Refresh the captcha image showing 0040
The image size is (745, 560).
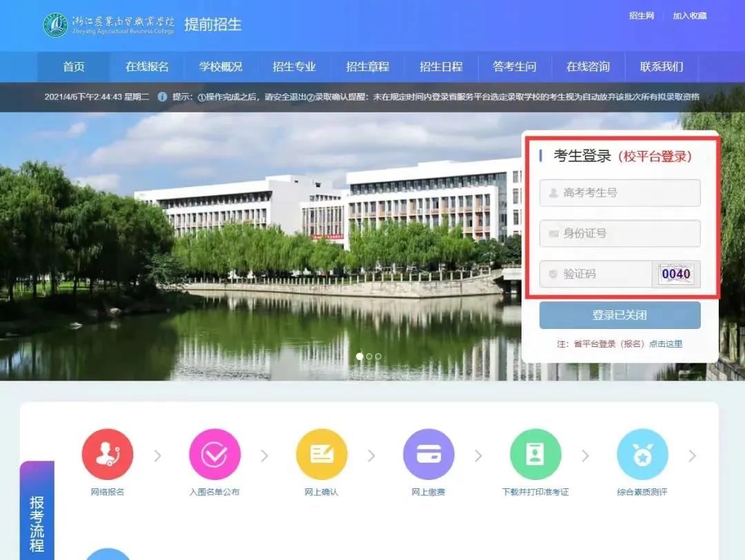point(676,274)
